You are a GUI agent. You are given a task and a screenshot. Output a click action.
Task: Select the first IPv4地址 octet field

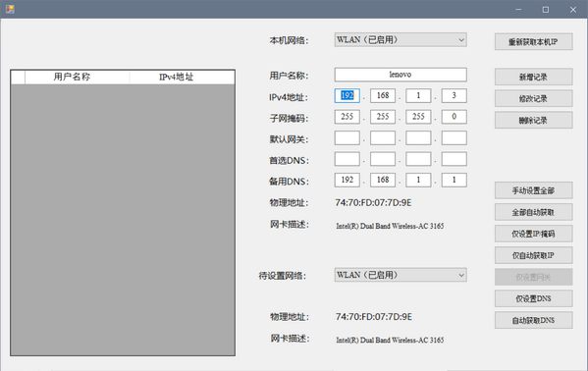[x=347, y=95]
